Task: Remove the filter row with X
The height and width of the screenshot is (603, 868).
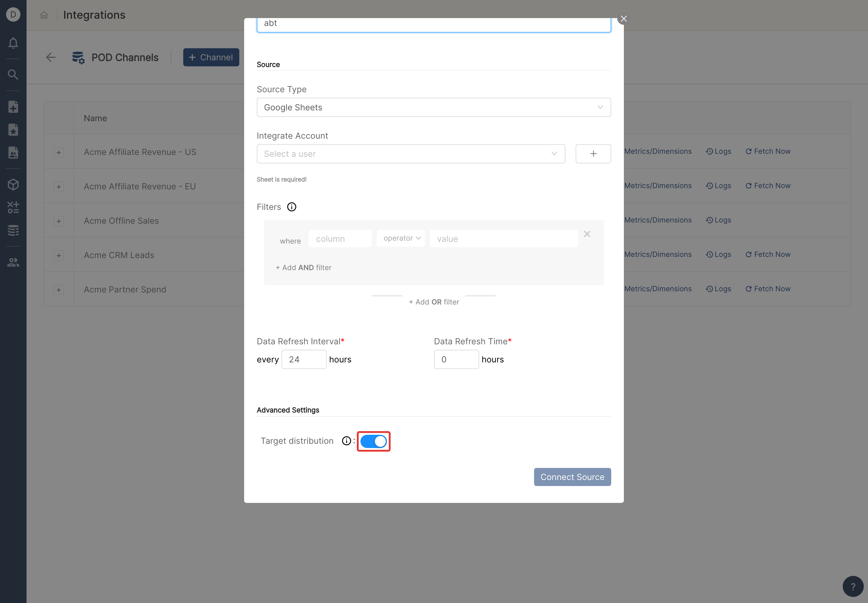Action: click(587, 234)
